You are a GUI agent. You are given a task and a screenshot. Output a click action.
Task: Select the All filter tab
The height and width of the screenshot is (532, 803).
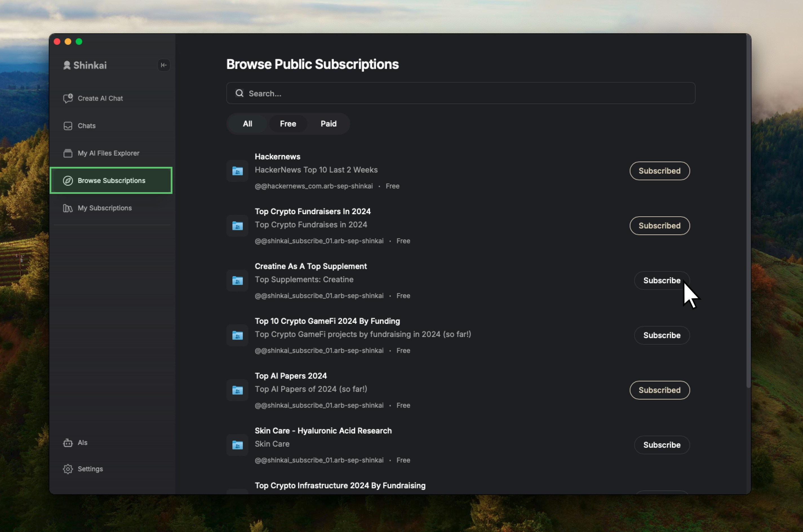pyautogui.click(x=247, y=124)
